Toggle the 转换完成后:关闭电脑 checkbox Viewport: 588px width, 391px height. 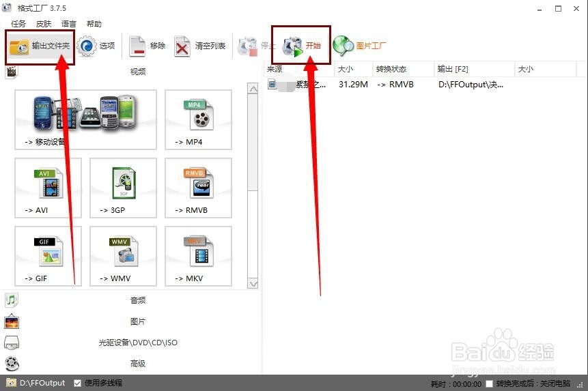(489, 383)
